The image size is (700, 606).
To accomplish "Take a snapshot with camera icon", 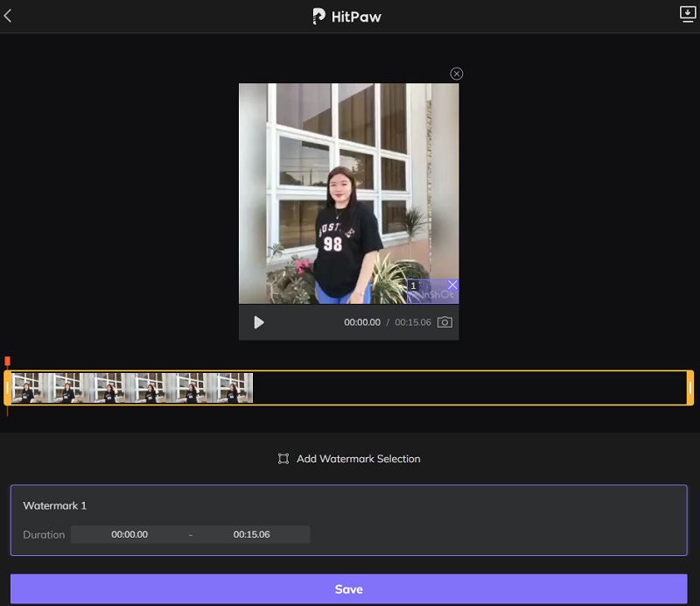I will 444,322.
